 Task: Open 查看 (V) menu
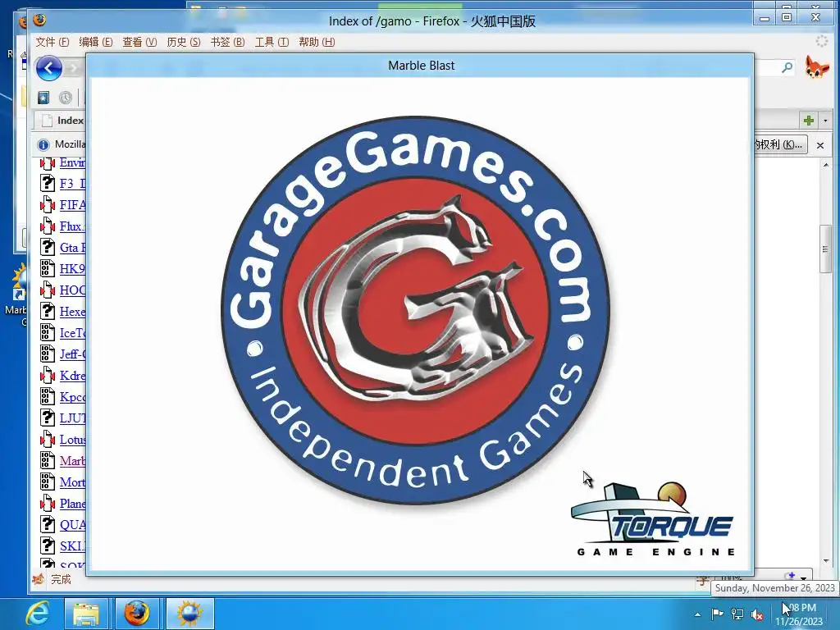point(139,42)
